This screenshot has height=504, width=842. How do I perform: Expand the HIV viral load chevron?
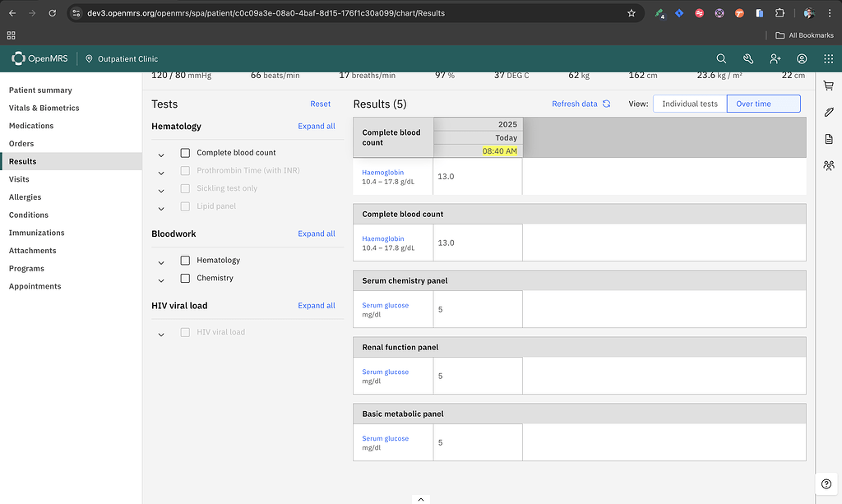[x=160, y=332]
